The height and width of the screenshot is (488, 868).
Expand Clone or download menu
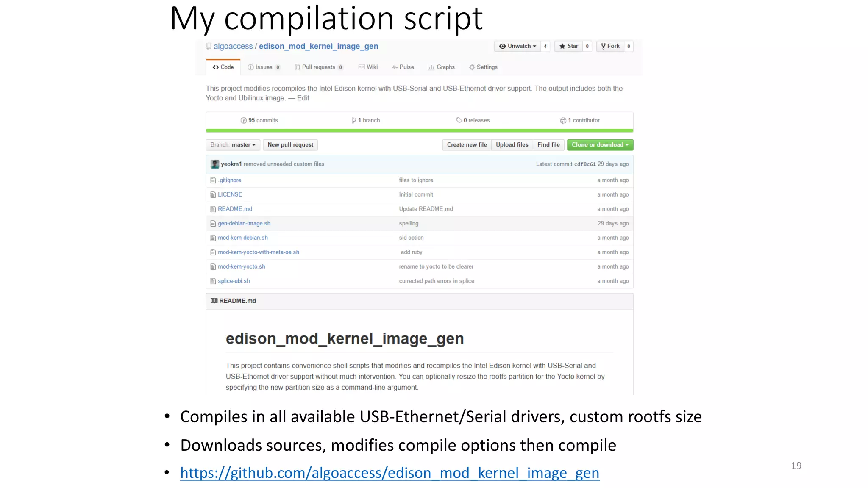(x=600, y=145)
